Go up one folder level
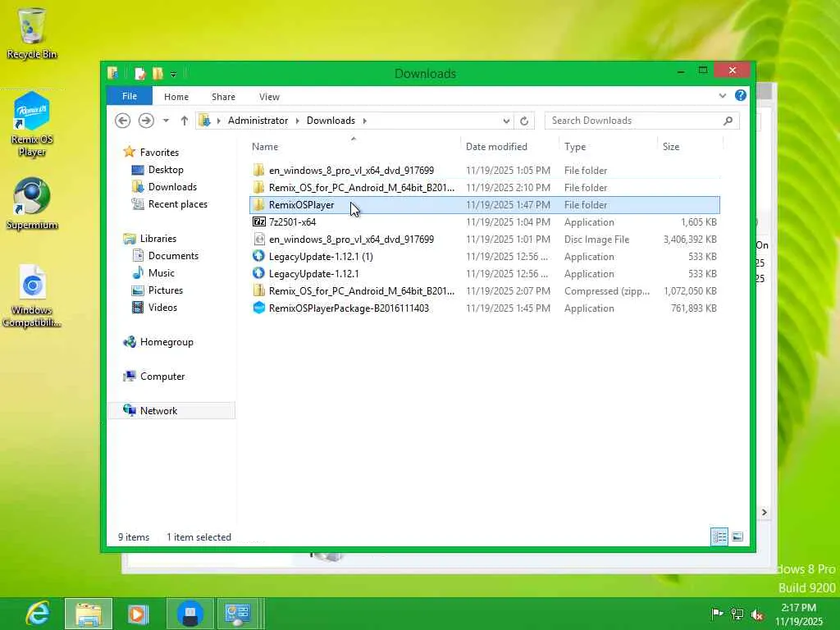Viewport: 840px width, 630px height. click(185, 121)
